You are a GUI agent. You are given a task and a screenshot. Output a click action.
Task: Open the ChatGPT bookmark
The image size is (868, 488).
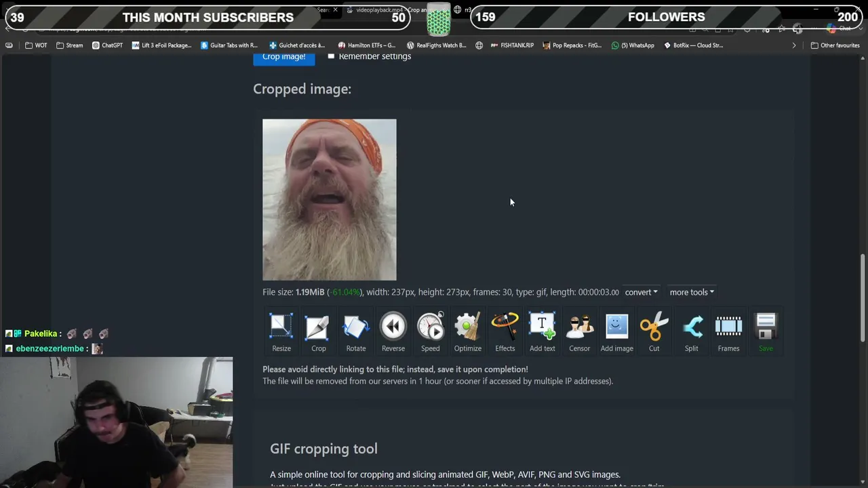click(107, 45)
